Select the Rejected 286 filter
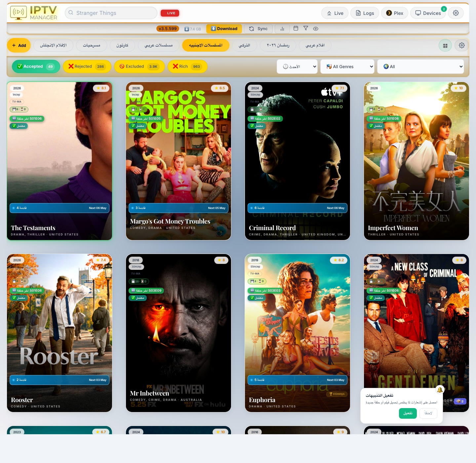The width and height of the screenshot is (476, 463). (87, 66)
